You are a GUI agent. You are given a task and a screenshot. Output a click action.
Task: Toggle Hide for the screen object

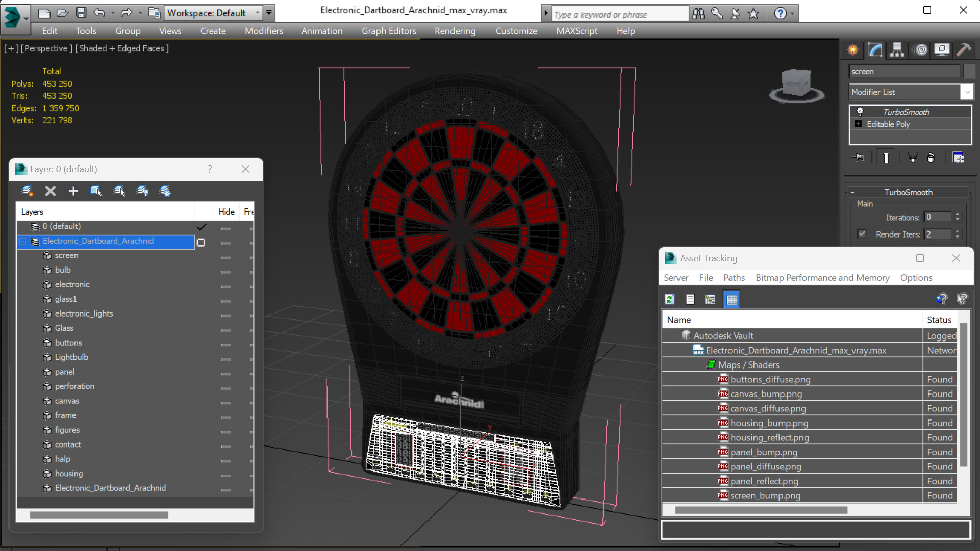tap(225, 257)
